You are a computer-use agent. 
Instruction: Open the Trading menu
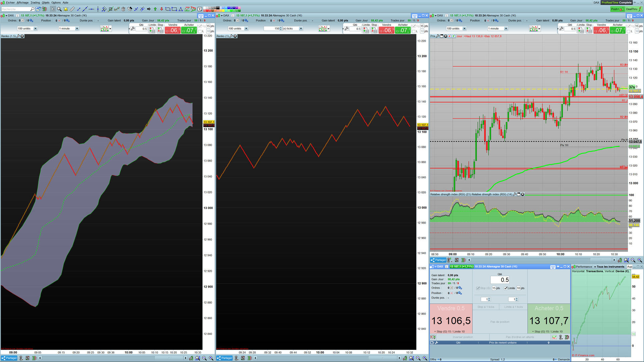coord(35,2)
